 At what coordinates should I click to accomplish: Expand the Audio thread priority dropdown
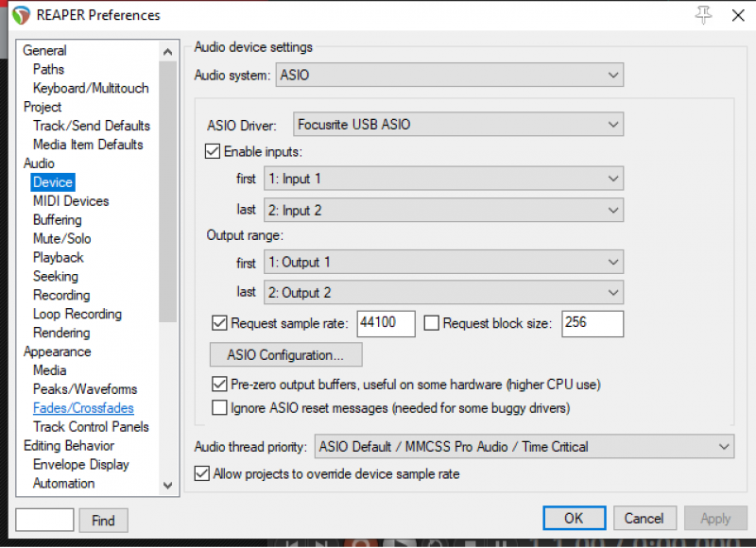524,446
